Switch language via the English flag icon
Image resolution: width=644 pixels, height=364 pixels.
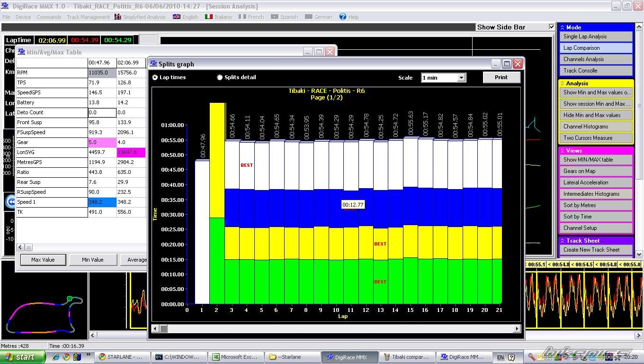point(176,17)
